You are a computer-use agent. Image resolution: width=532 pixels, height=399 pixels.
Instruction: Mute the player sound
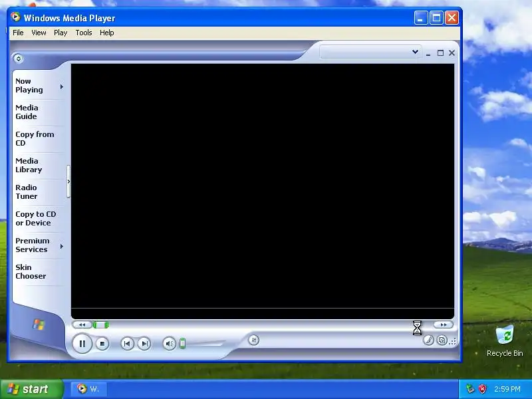[170, 344]
